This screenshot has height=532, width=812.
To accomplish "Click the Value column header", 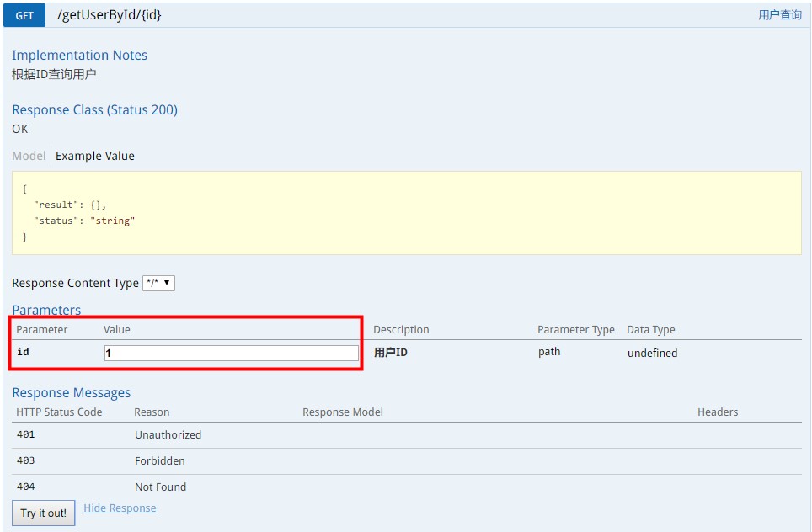I will pos(117,330).
